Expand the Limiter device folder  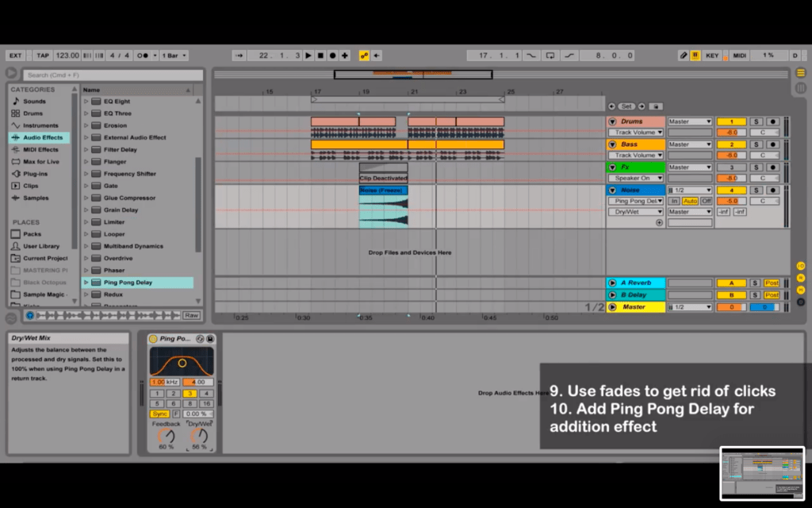(x=86, y=222)
